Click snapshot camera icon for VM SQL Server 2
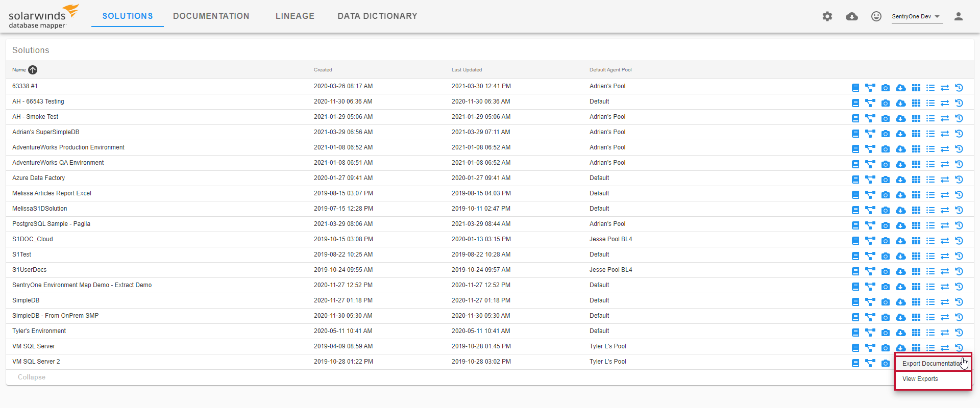980x408 pixels. pyautogui.click(x=886, y=363)
